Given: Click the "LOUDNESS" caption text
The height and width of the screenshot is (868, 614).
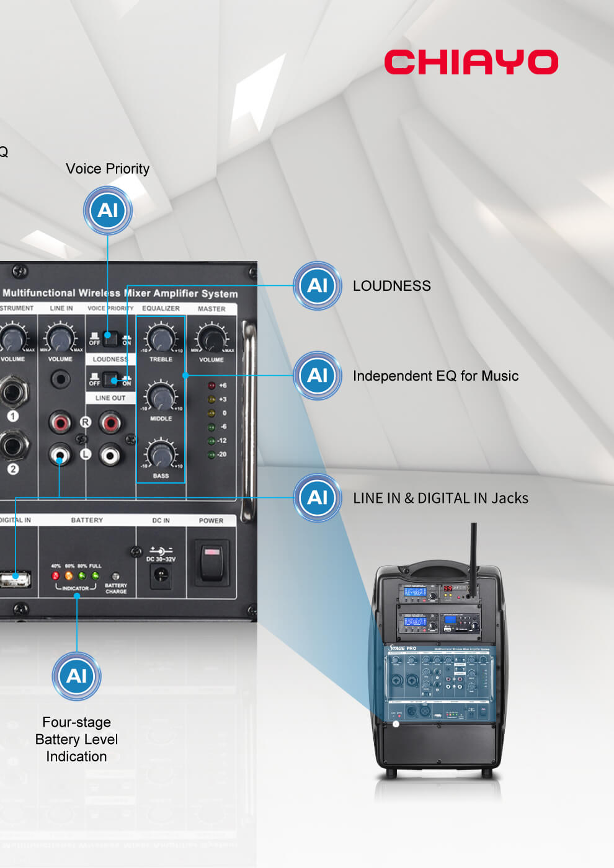Looking at the screenshot, I should click(x=392, y=286).
